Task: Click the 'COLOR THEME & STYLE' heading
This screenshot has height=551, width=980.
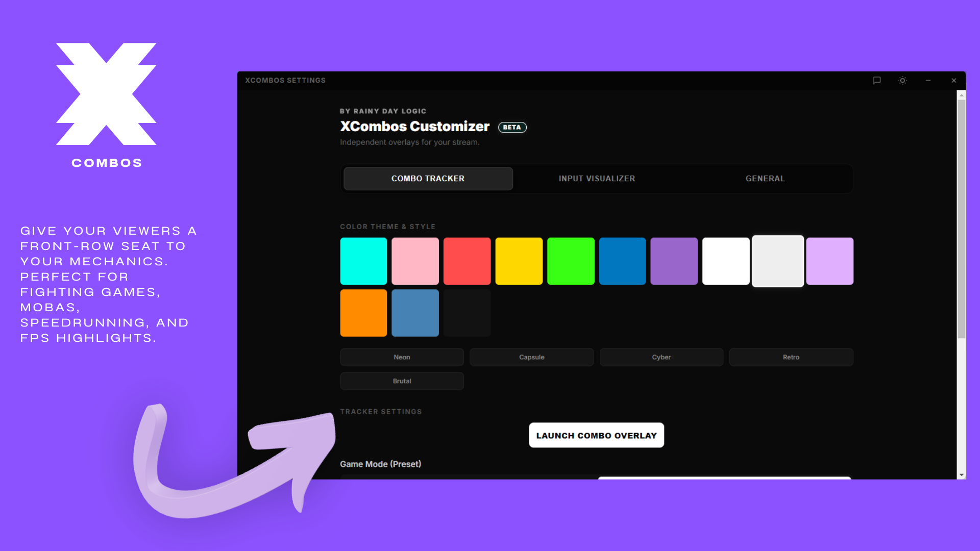Action: tap(387, 227)
